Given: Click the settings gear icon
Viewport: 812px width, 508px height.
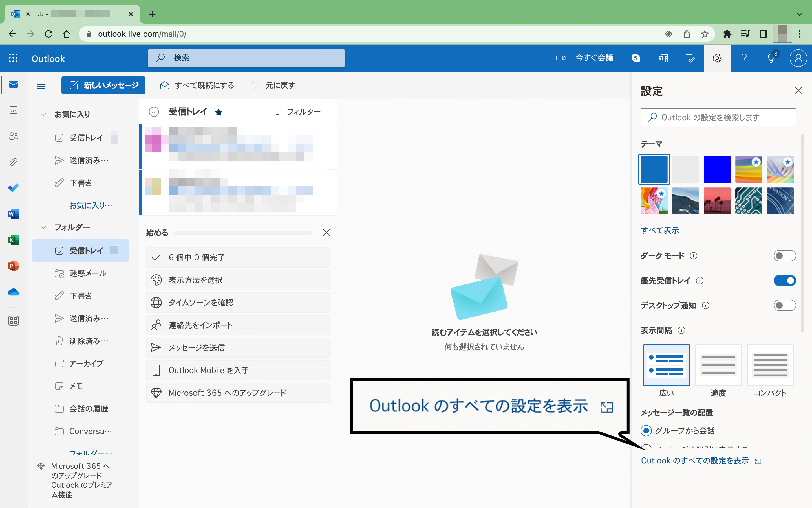Looking at the screenshot, I should (717, 58).
